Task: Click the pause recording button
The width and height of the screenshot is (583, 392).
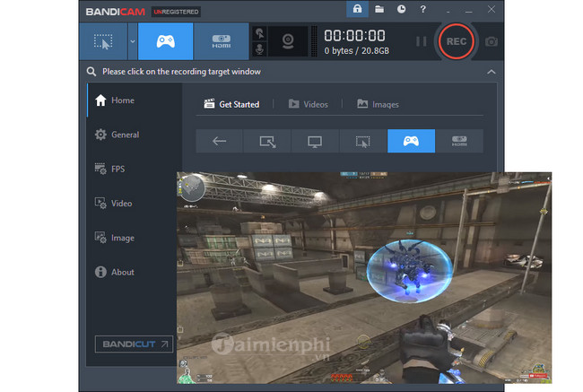Action: click(421, 41)
